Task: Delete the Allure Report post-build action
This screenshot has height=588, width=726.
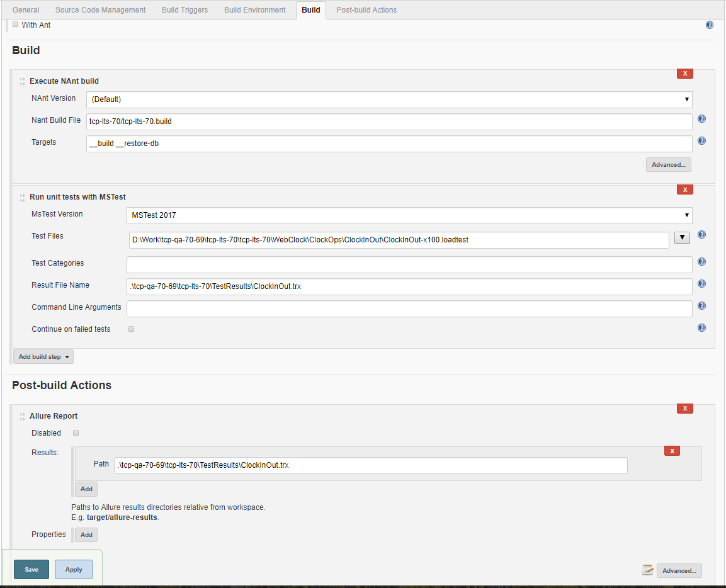Action: (684, 408)
